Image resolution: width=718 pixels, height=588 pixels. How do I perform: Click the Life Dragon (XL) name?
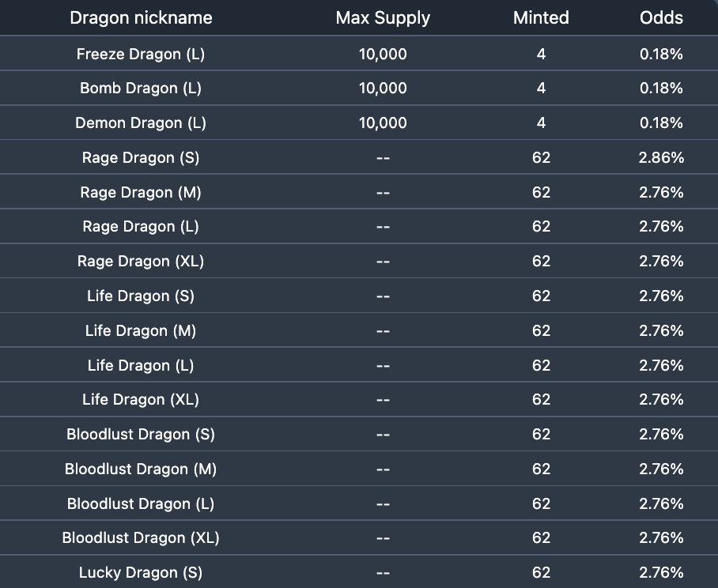[141, 399]
